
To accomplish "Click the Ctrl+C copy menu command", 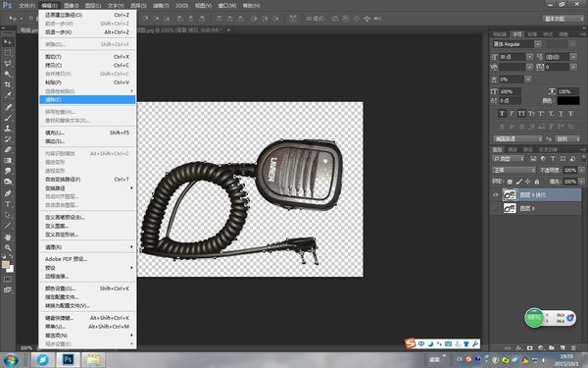I will click(87, 66).
